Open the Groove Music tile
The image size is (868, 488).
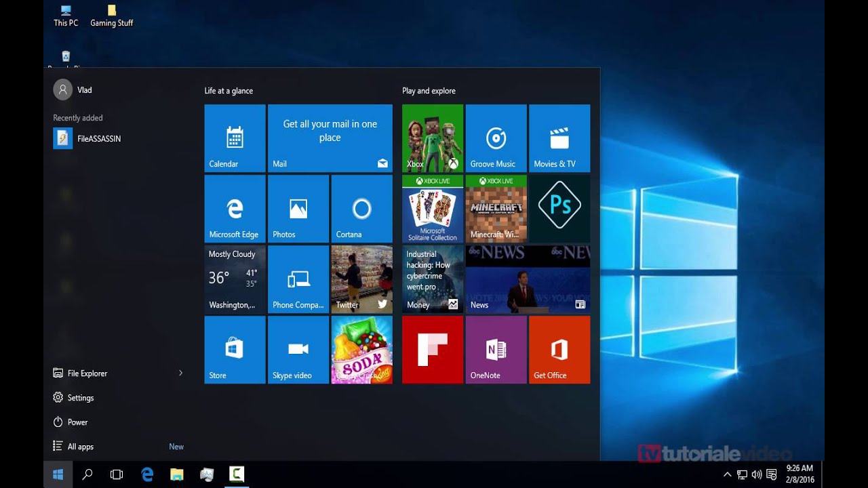tap(496, 138)
